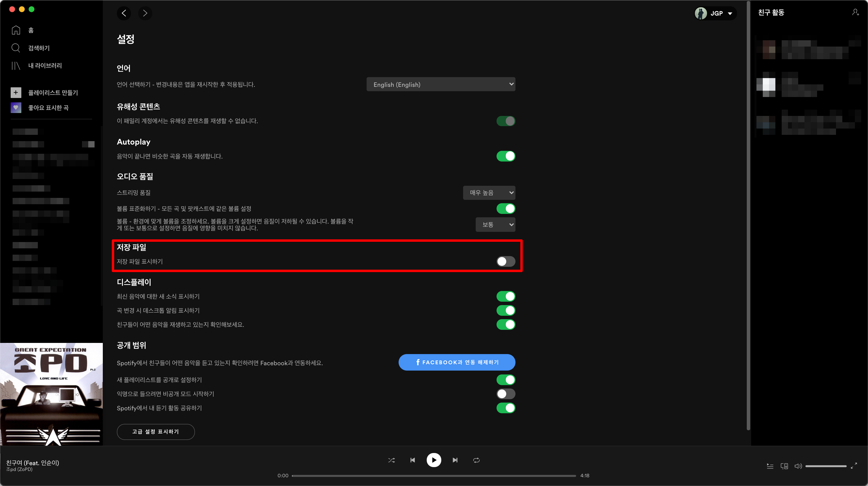Open 내 라이브러리 in the sidebar

[44, 65]
